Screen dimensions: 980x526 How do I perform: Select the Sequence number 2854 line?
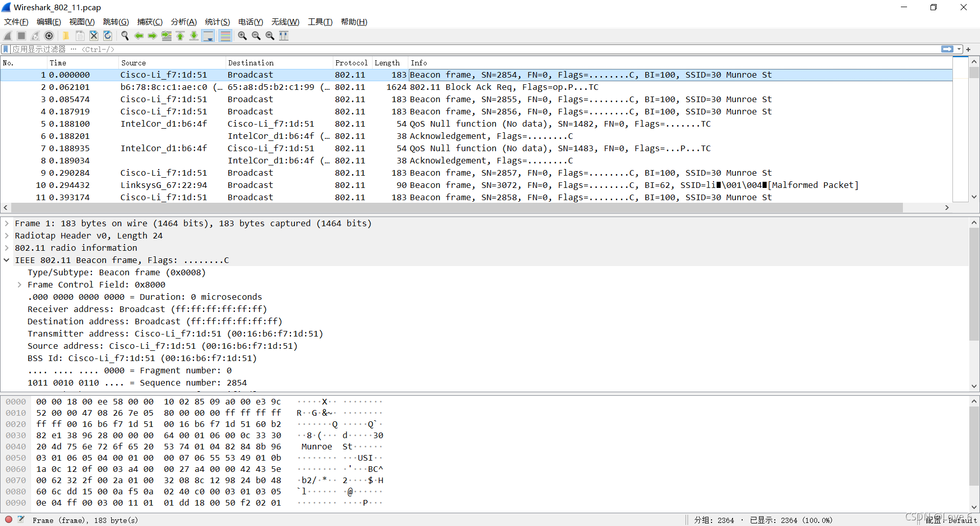(137, 382)
